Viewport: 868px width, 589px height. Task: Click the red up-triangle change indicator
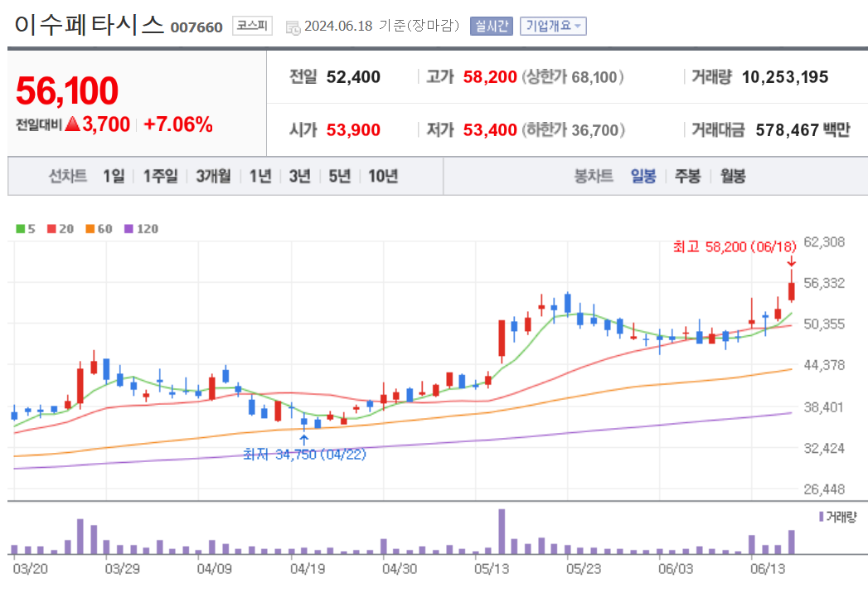click(x=72, y=124)
